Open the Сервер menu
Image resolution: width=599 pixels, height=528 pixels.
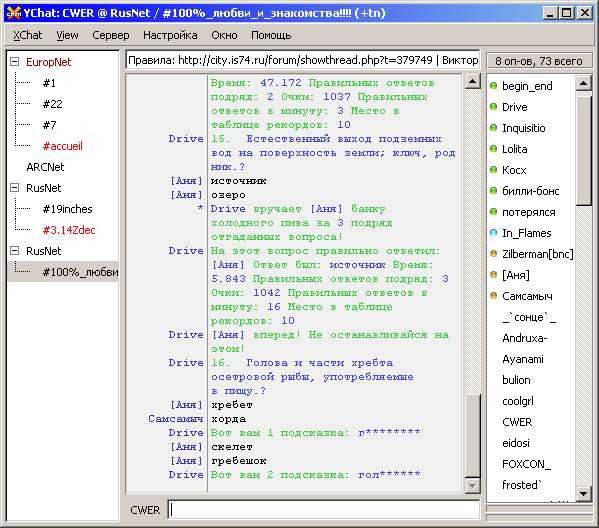pyautogui.click(x=111, y=35)
